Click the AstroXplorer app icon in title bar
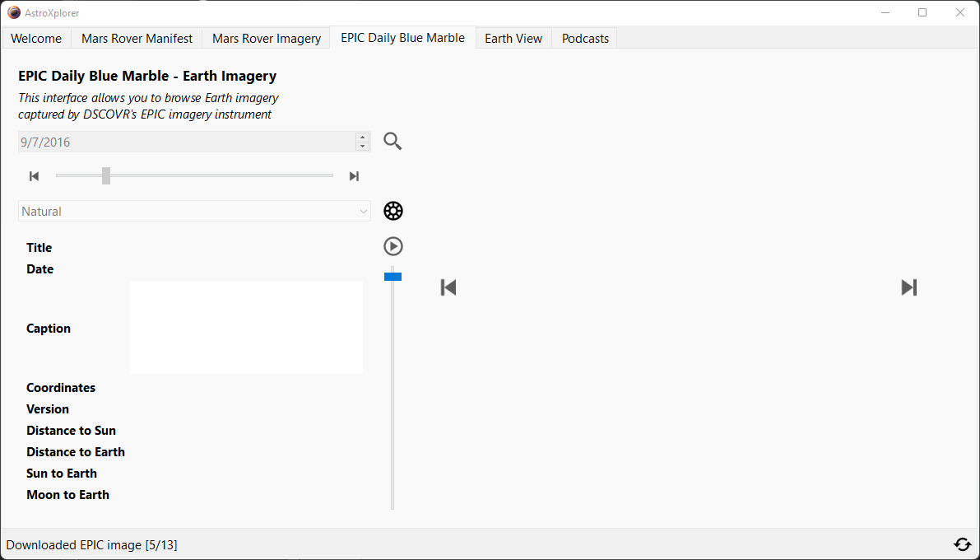 [x=13, y=12]
